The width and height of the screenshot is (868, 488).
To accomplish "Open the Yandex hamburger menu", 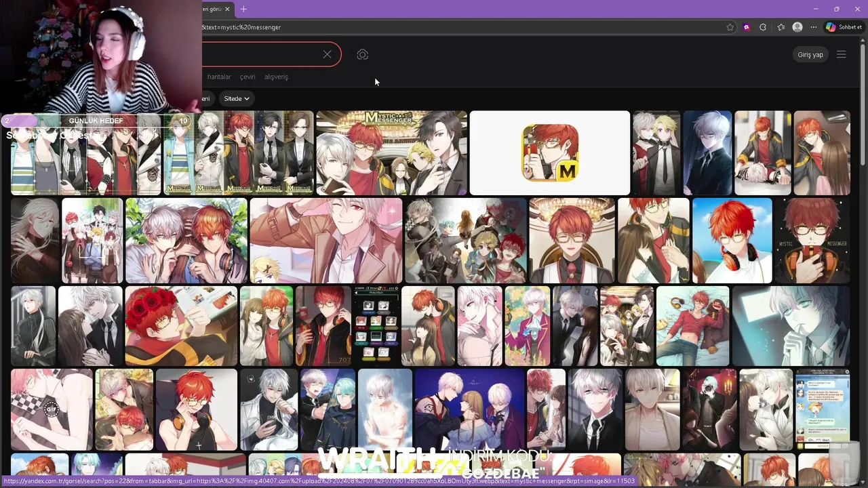I will (x=841, y=54).
